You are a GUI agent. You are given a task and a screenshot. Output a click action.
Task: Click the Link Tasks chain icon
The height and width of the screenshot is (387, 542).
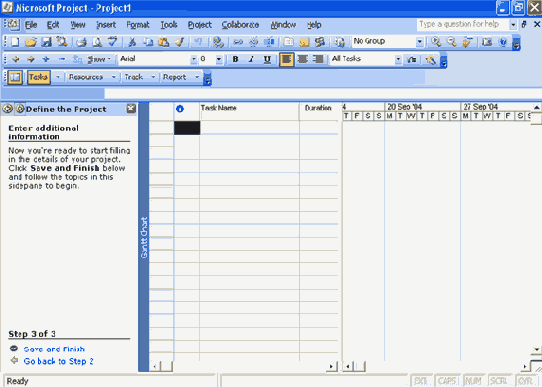pyautogui.click(x=238, y=42)
